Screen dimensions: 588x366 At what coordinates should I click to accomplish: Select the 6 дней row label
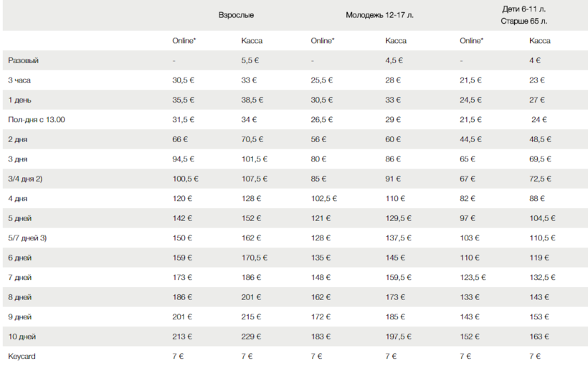20,258
